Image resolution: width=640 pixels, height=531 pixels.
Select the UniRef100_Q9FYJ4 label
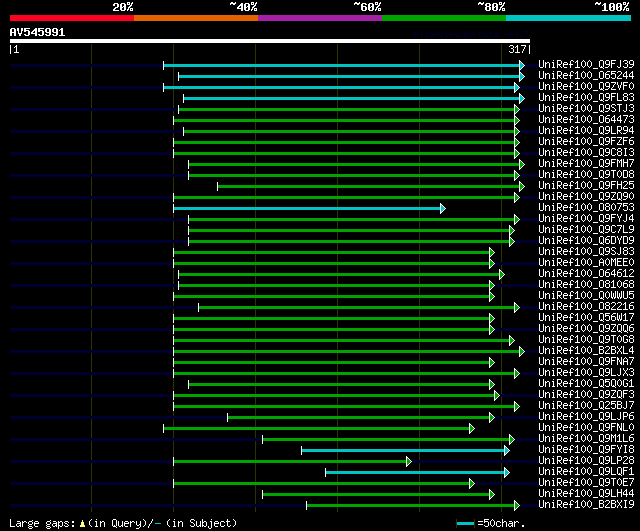pos(586,218)
